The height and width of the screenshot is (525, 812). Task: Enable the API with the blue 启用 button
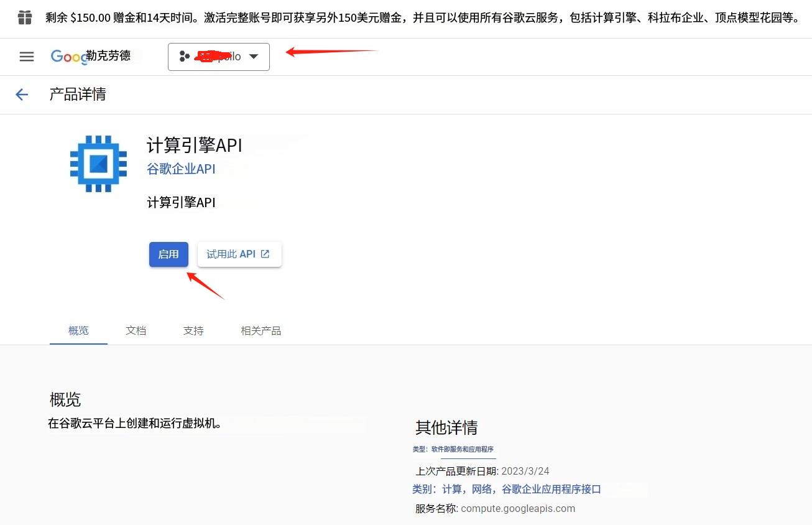click(168, 254)
